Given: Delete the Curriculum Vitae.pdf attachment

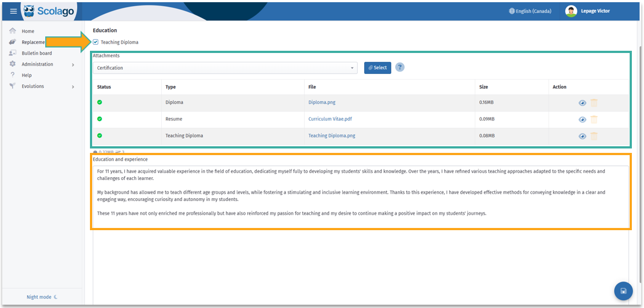Looking at the screenshot, I should (x=594, y=120).
